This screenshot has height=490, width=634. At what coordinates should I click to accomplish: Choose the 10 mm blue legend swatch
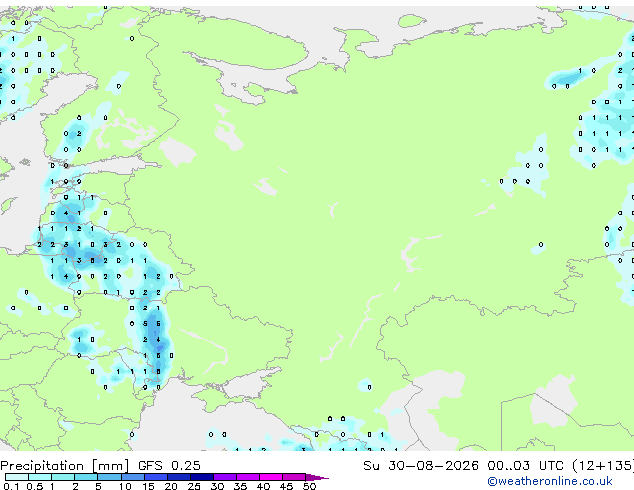tap(132, 477)
